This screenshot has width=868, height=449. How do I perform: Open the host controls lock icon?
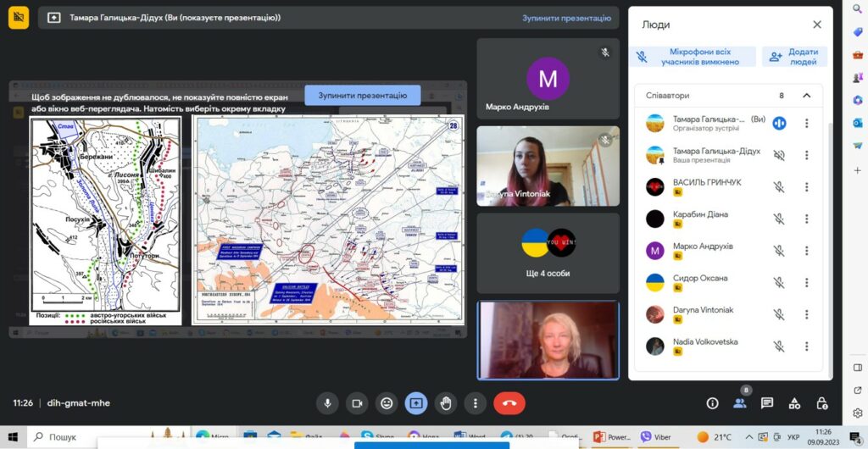[821, 403]
